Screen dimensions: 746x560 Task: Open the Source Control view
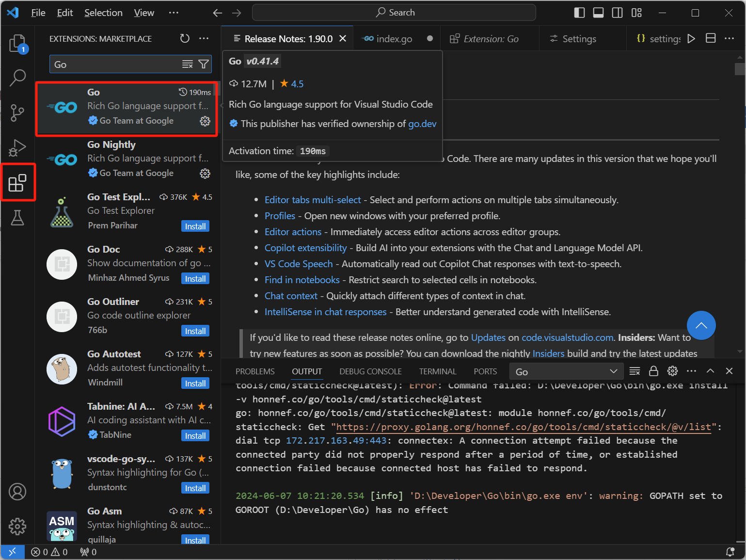[17, 112]
